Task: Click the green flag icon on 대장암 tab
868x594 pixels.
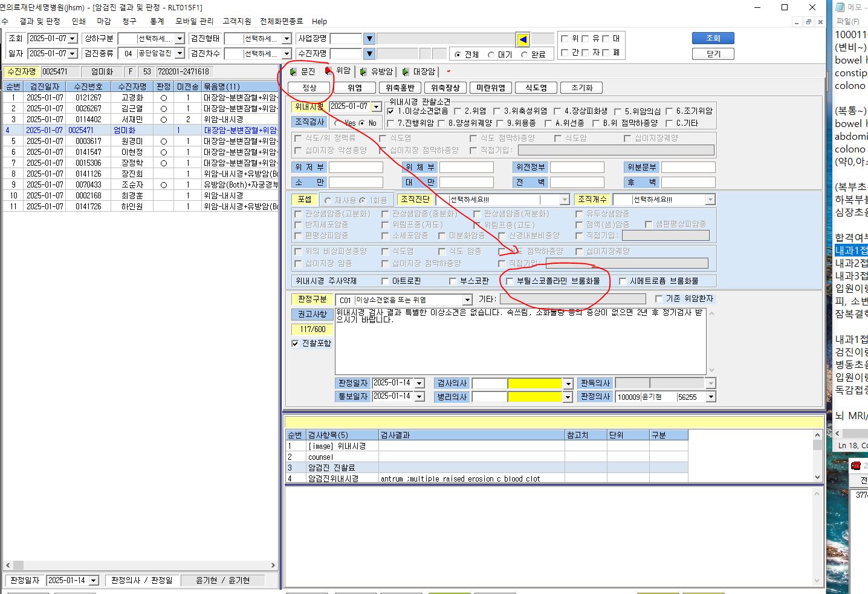Action: coord(405,71)
